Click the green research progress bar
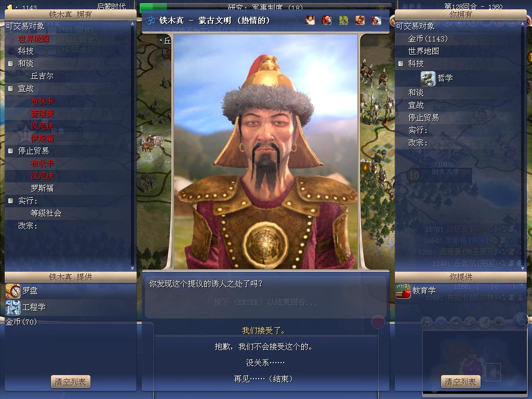Image resolution: width=532 pixels, height=399 pixels. (x=265, y=7)
